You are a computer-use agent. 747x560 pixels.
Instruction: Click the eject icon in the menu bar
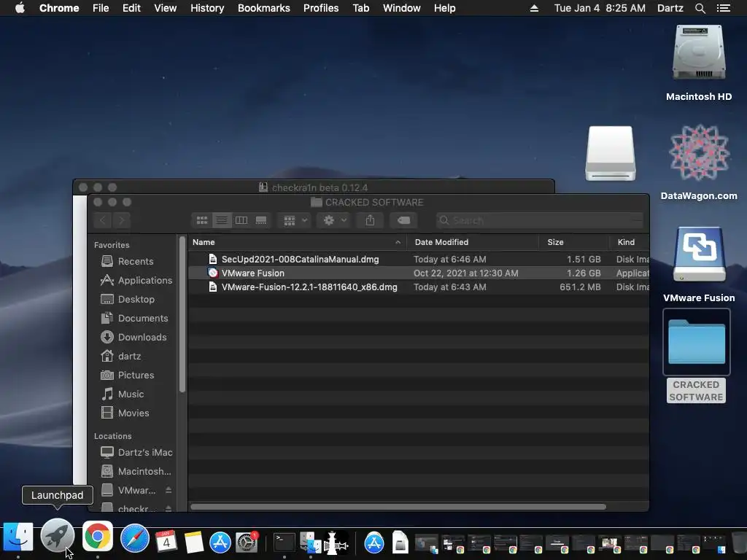tap(534, 8)
